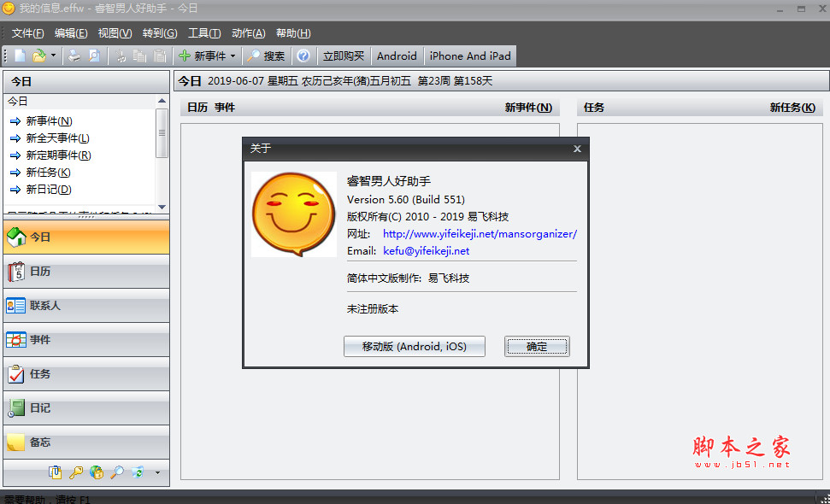
Task: Click the smiley face logo in About dialog
Action: [x=294, y=214]
